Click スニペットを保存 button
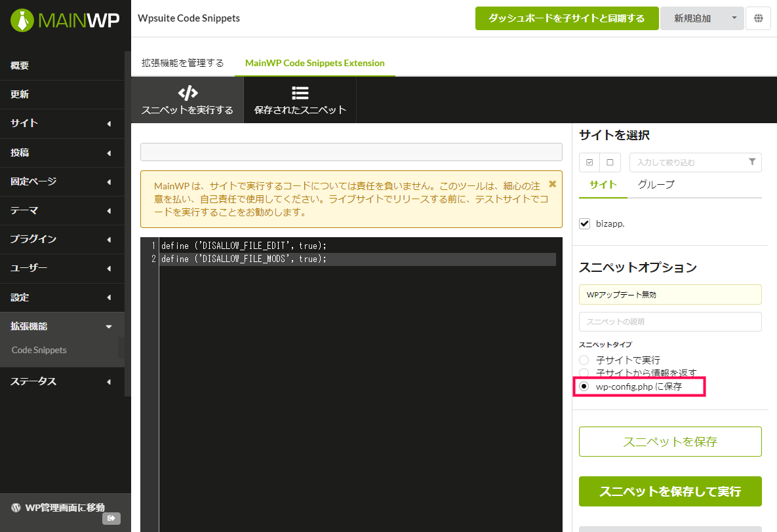This screenshot has width=777, height=532. (670, 442)
